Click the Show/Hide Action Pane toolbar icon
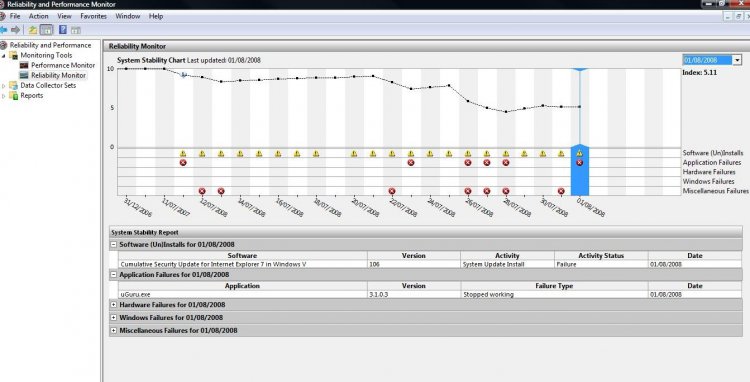The width and height of the screenshot is (750, 382). coord(76,30)
